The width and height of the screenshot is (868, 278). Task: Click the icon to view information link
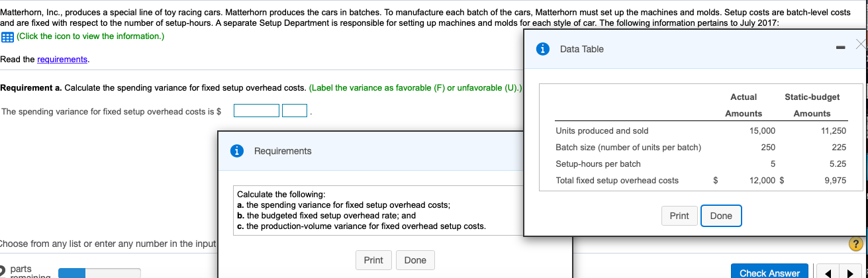[90, 35]
